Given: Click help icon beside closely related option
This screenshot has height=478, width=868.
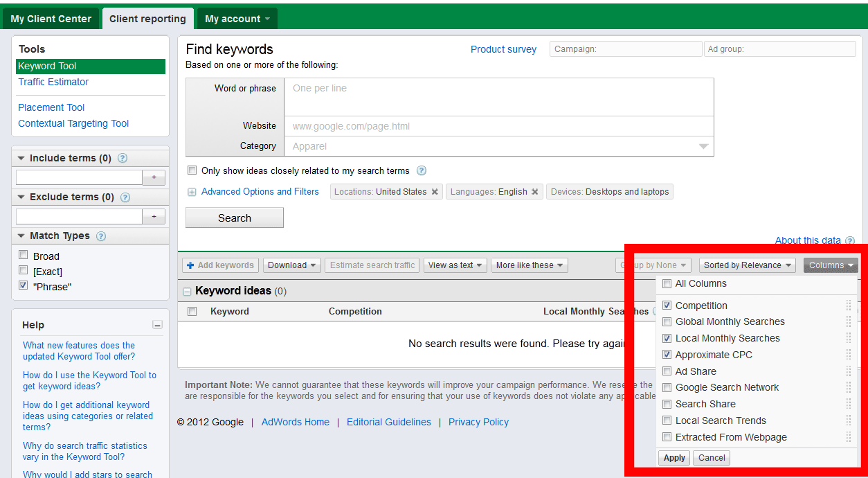Looking at the screenshot, I should [421, 170].
